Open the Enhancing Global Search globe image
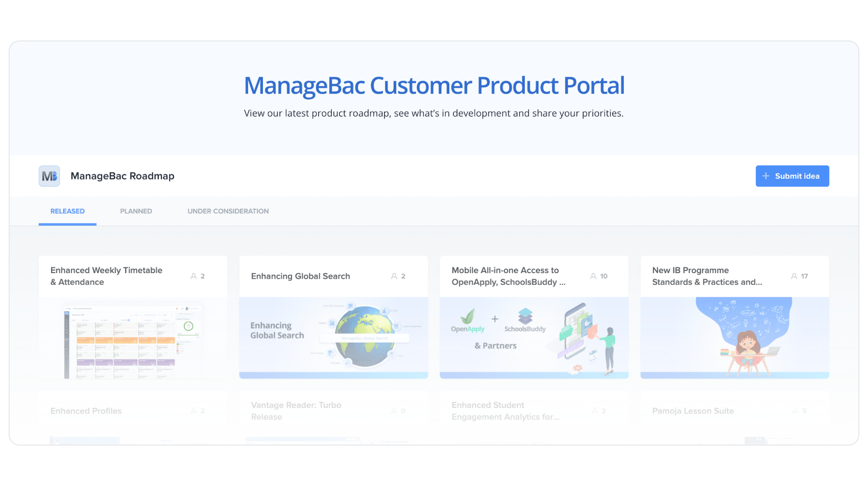 (x=333, y=337)
